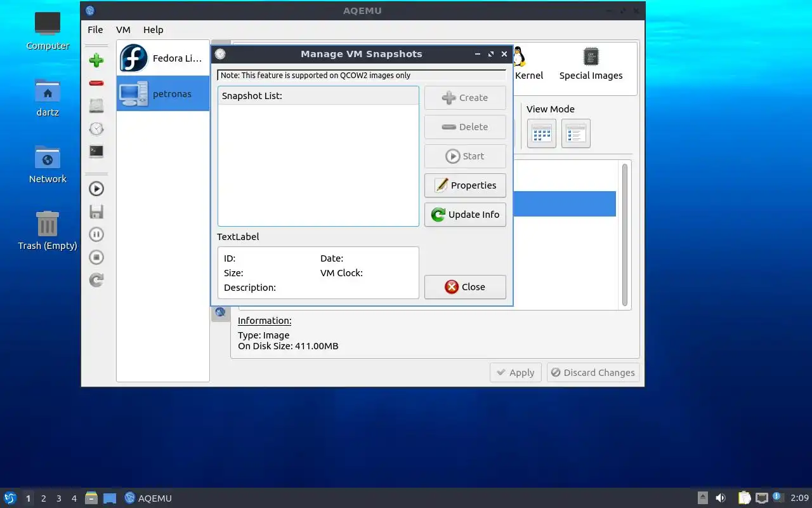Click Update Info button
This screenshot has height=508, width=812.
click(465, 215)
